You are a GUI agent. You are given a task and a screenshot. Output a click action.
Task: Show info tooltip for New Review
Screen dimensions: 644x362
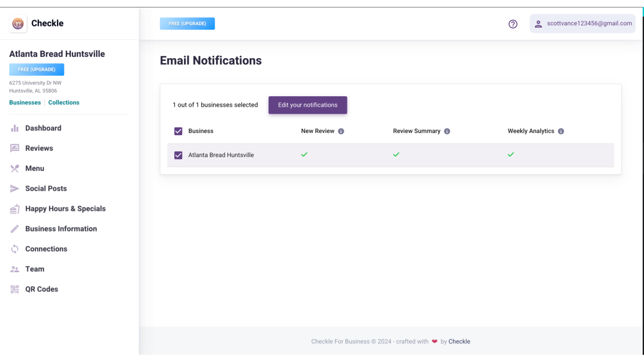click(x=341, y=131)
